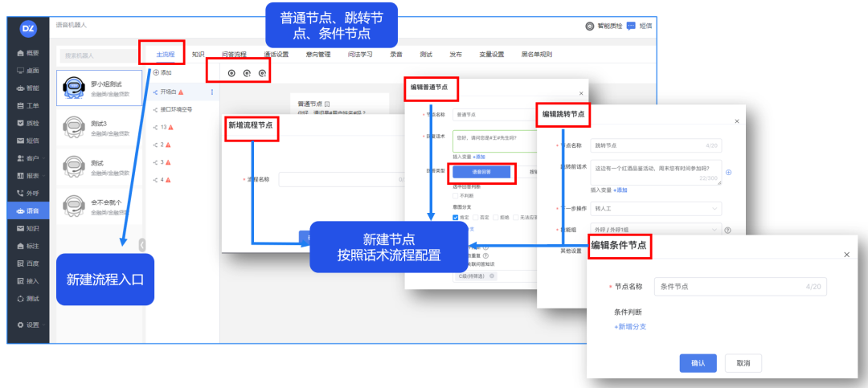
Task: Open 智能质检 icon in top bar
Action: 590,26
